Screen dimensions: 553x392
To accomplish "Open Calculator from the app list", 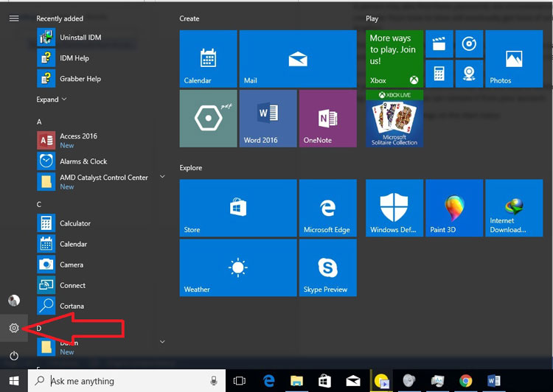I will tap(74, 223).
